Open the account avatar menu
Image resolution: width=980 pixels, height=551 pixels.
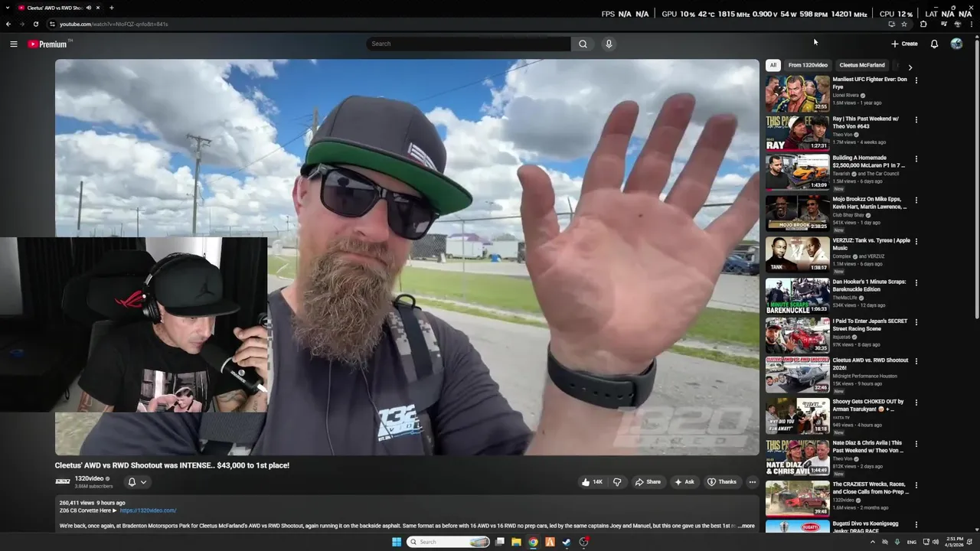tap(956, 44)
